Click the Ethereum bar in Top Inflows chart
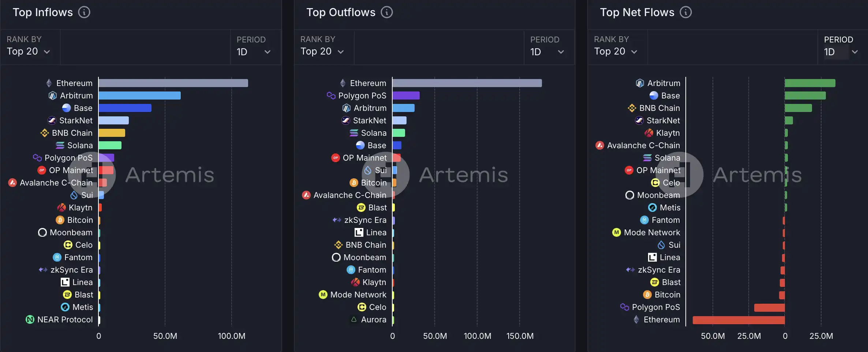This screenshot has height=352, width=868. 173,83
